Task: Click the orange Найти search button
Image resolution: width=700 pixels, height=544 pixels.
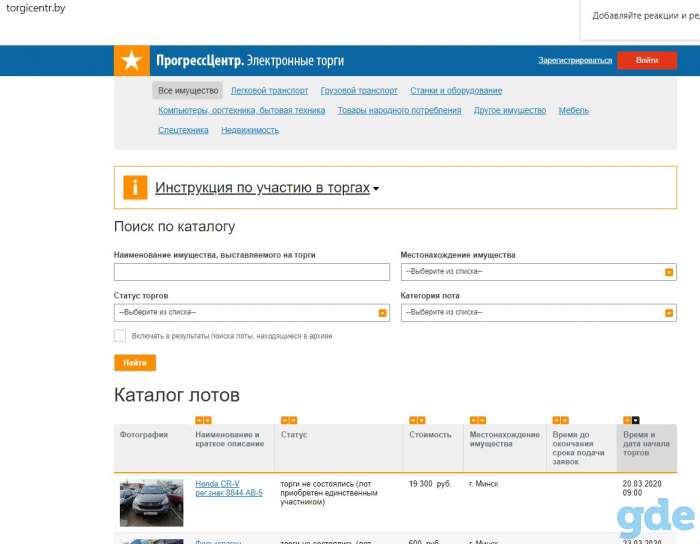Action: click(x=135, y=363)
